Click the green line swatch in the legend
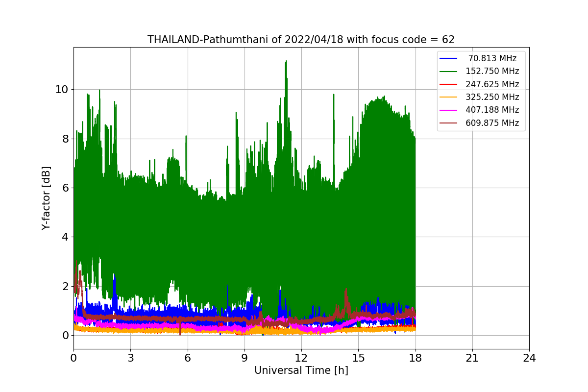This screenshot has width=588, height=392. tap(448, 72)
